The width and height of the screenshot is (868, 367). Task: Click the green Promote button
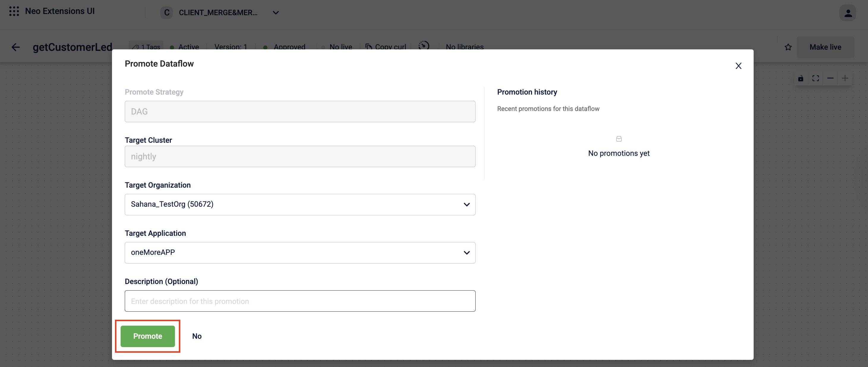pos(148,336)
